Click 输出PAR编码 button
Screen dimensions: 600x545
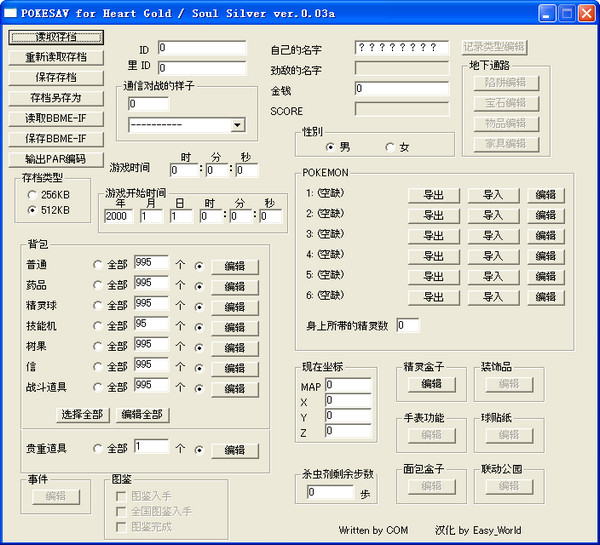(x=56, y=159)
